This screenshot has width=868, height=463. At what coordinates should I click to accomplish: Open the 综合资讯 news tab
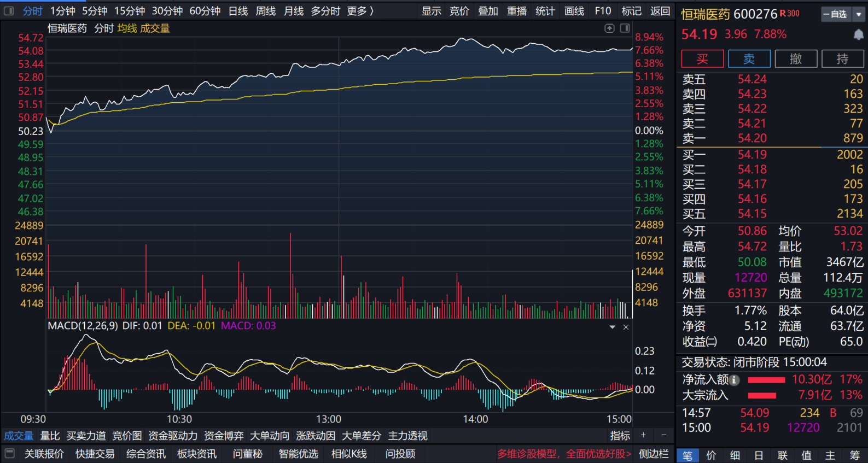(x=146, y=454)
